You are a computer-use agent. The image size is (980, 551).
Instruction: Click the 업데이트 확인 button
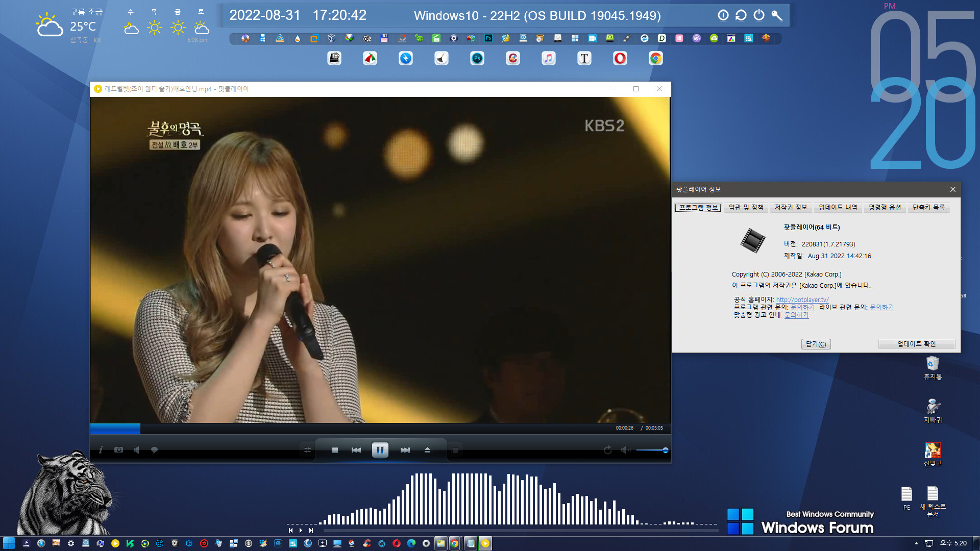[917, 344]
